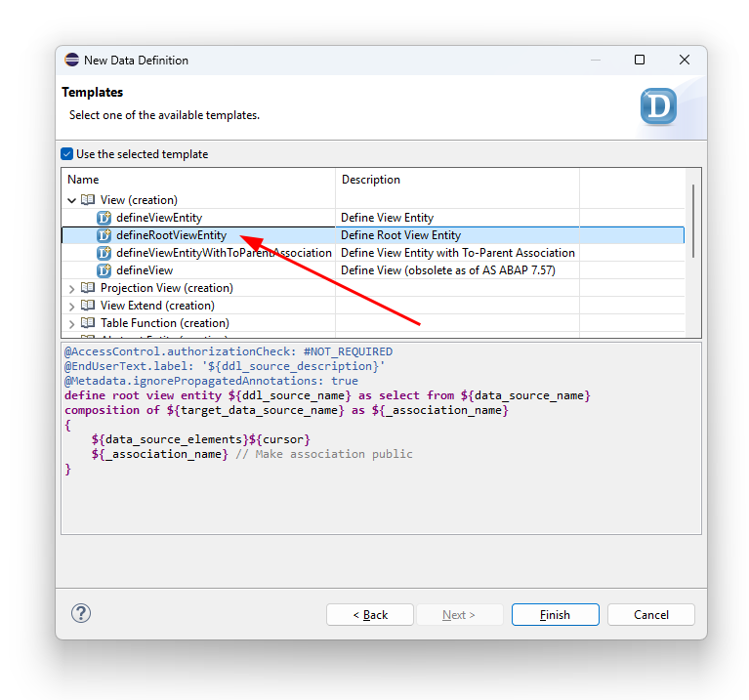Select the defineView template name
Image resolution: width=749 pixels, height=700 pixels.
(145, 270)
